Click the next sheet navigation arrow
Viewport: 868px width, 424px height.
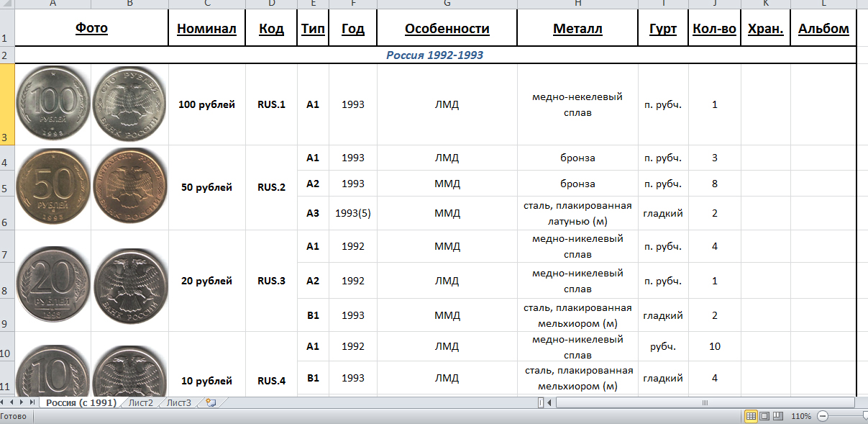pyautogui.click(x=23, y=402)
